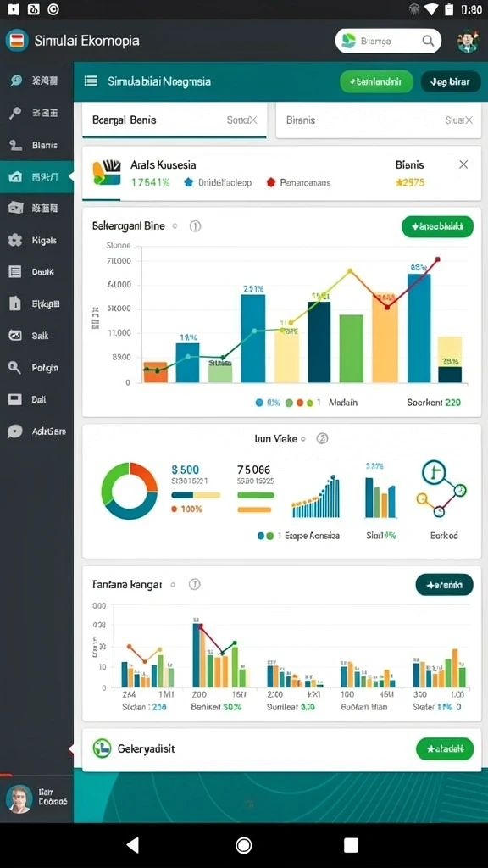Screen dimensions: 488x868
Task: Click the second sidebar key icon
Action: 15,113
